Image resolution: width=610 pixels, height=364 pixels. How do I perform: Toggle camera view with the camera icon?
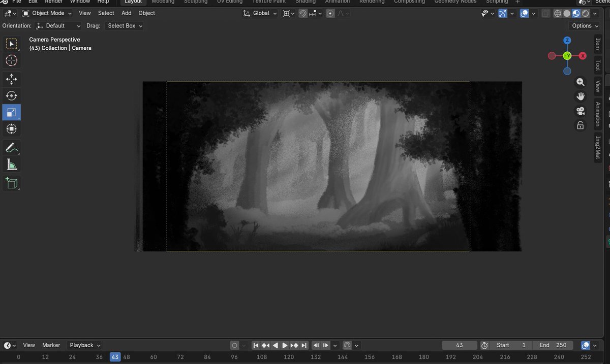581,111
